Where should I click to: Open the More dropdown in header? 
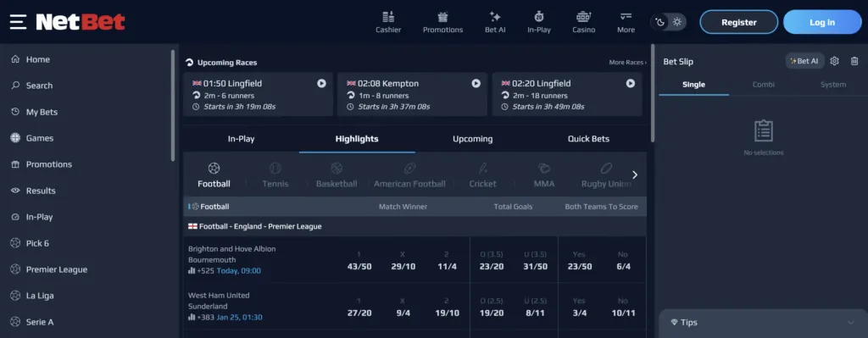point(626,22)
